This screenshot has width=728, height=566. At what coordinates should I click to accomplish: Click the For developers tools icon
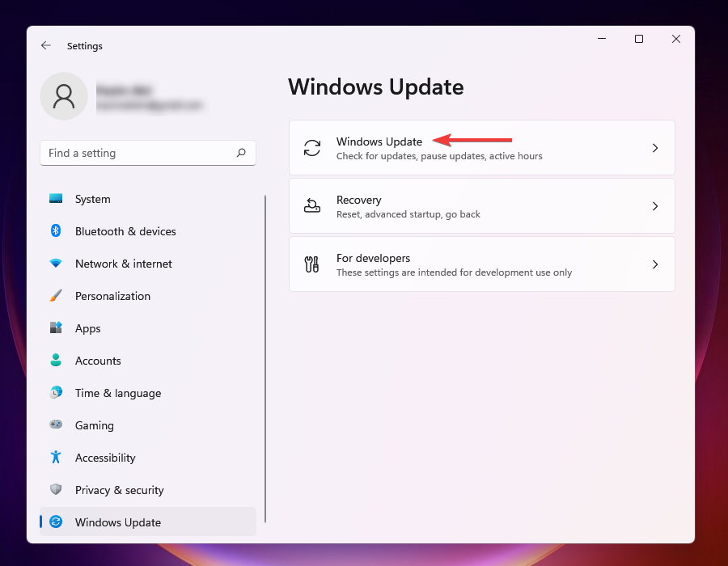pyautogui.click(x=312, y=264)
